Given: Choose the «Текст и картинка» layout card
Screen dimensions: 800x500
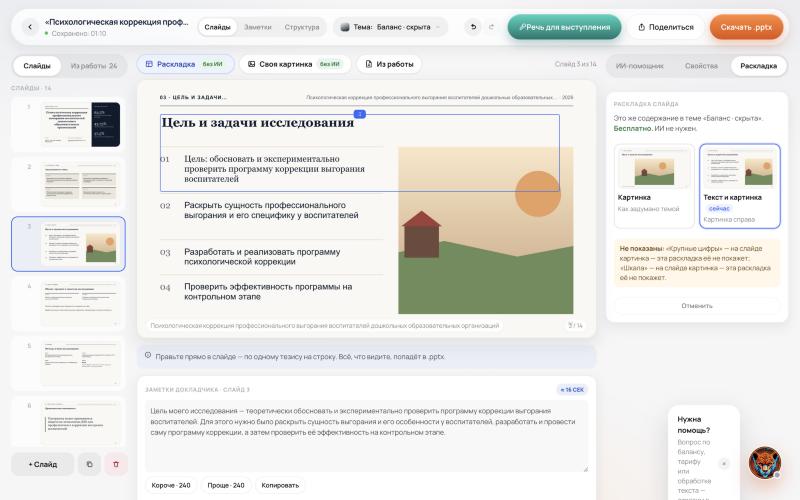Looking at the screenshot, I should click(x=740, y=186).
